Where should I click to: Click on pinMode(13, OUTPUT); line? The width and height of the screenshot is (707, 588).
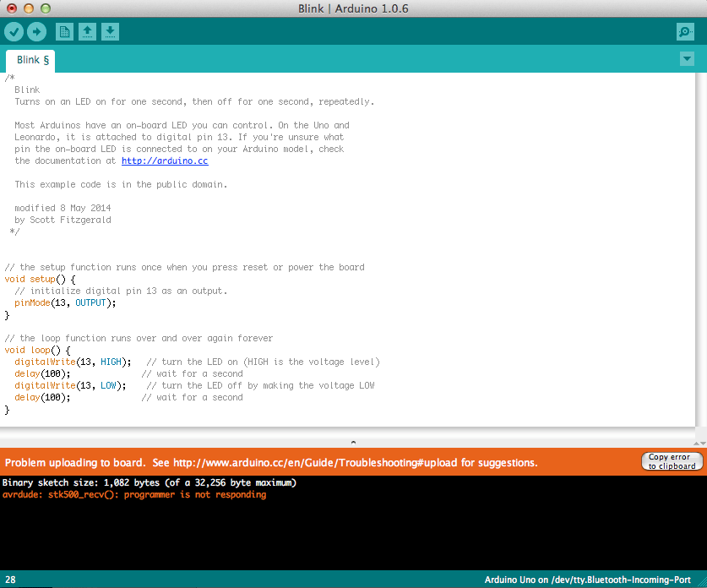65,303
